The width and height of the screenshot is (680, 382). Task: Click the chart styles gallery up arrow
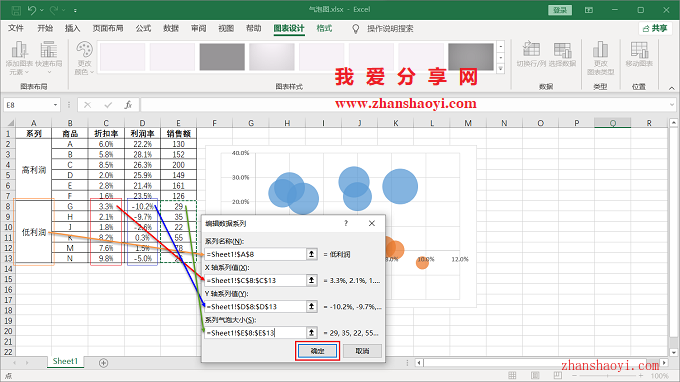[x=501, y=46]
